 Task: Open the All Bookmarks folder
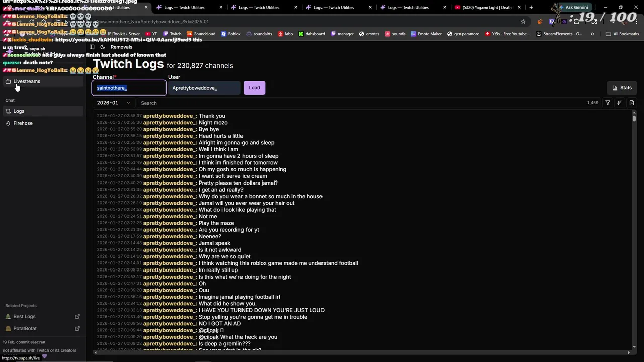(622, 34)
